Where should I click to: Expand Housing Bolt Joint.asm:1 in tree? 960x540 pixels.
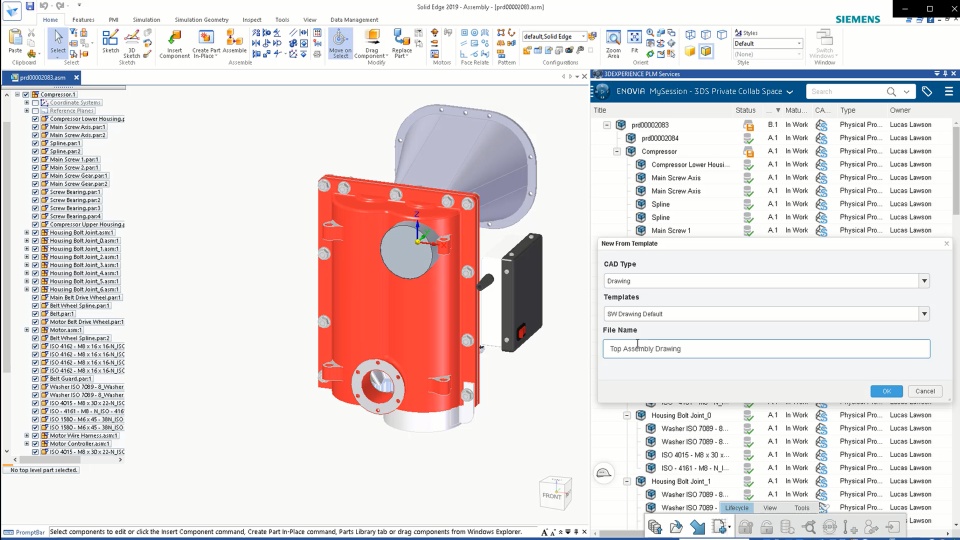26,233
